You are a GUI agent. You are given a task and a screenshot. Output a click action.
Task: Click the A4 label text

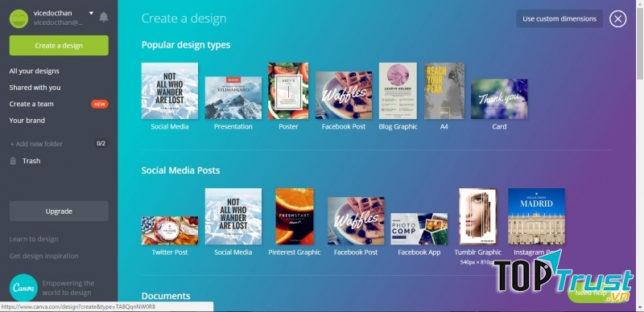click(x=444, y=126)
